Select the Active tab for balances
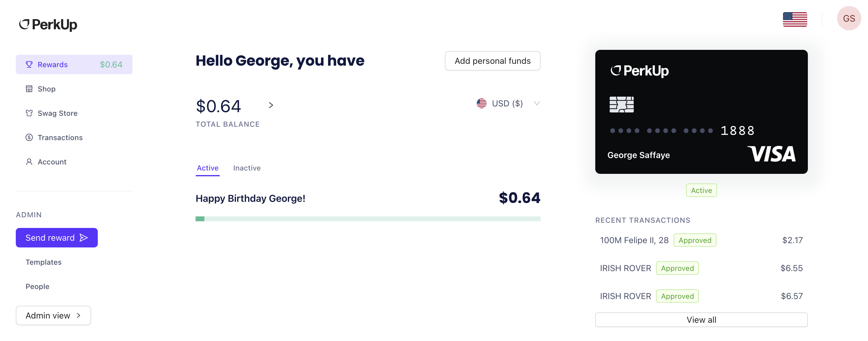This screenshot has width=868, height=341. (208, 167)
